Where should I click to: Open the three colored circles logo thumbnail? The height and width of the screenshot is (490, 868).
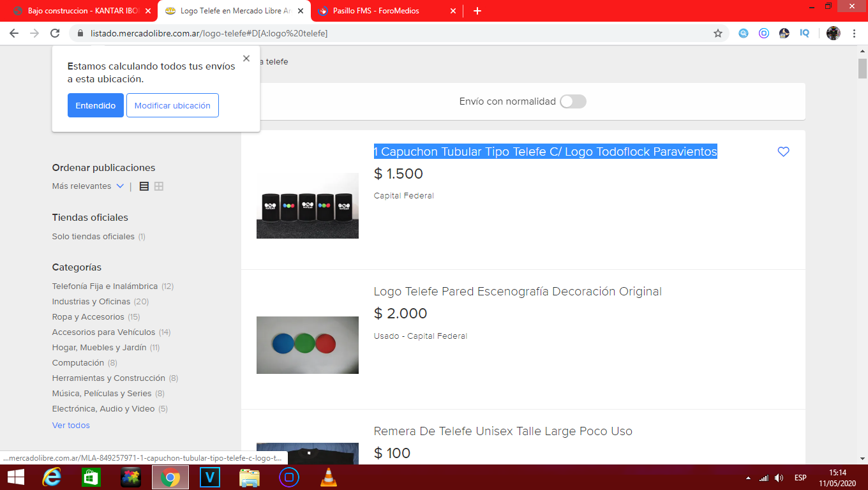[308, 345]
